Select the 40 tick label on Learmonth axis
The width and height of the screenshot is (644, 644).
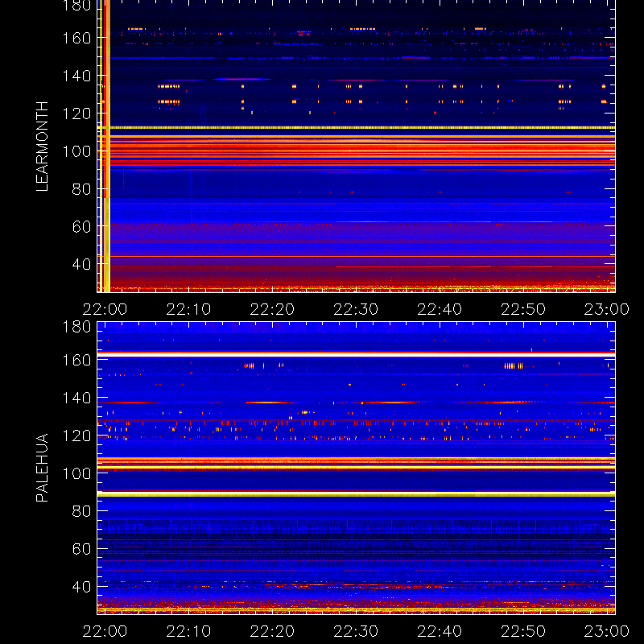(81, 264)
